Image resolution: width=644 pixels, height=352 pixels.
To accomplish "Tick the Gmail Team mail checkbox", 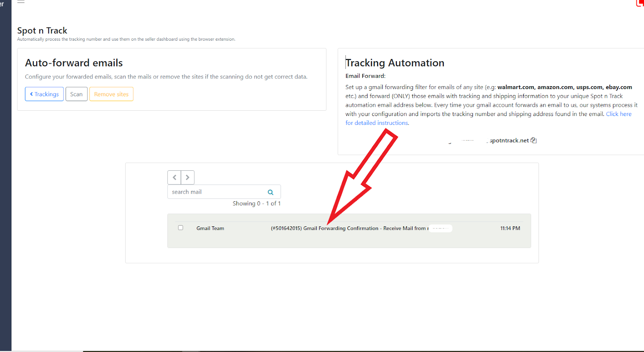I will pos(181,228).
